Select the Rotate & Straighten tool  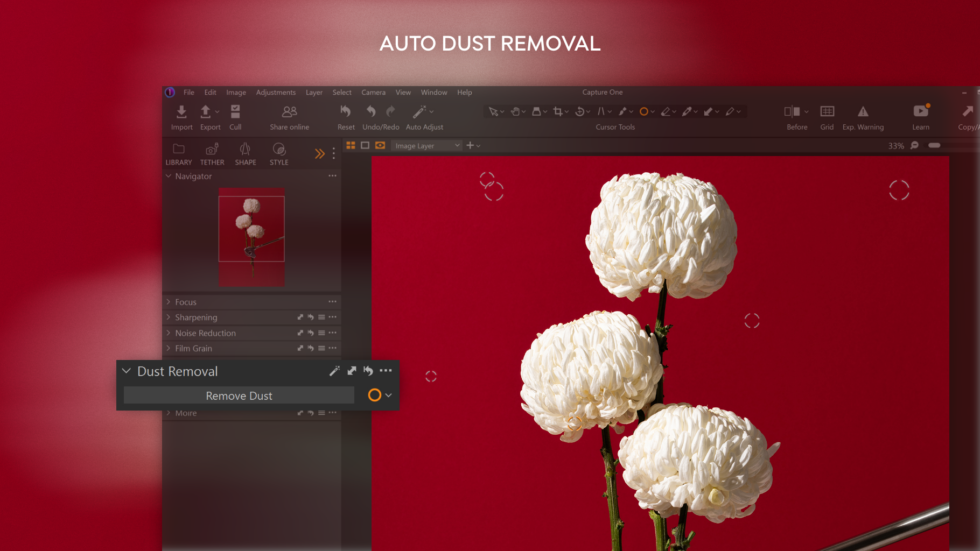tap(580, 111)
